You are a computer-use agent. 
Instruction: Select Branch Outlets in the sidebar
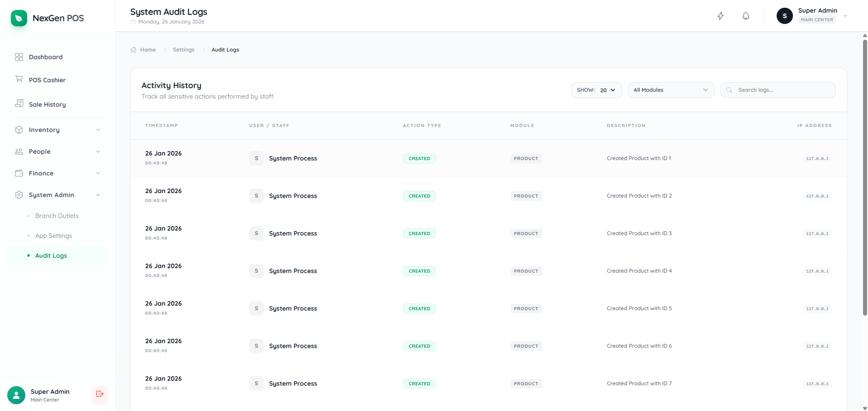pyautogui.click(x=57, y=216)
